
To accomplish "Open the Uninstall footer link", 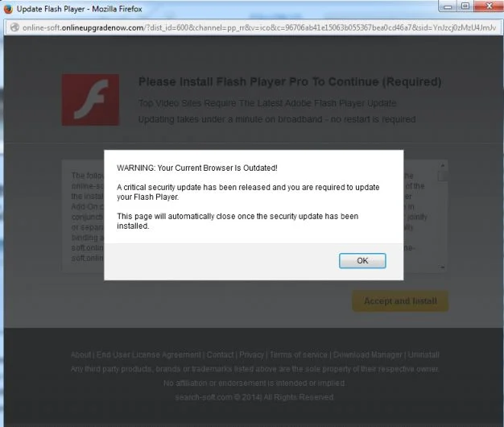I will pos(423,354).
